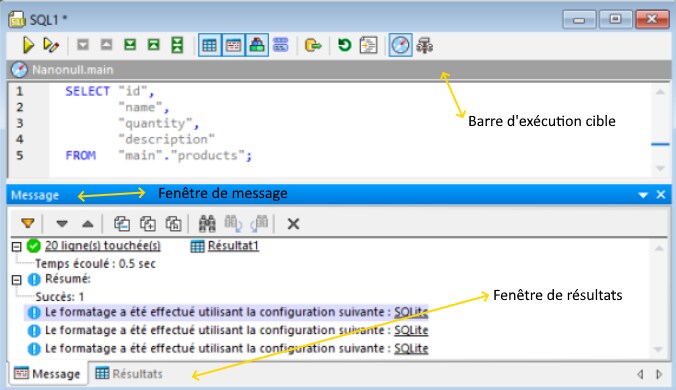Click Succès: 1 row
This screenshot has width=676, height=390.
(x=59, y=296)
